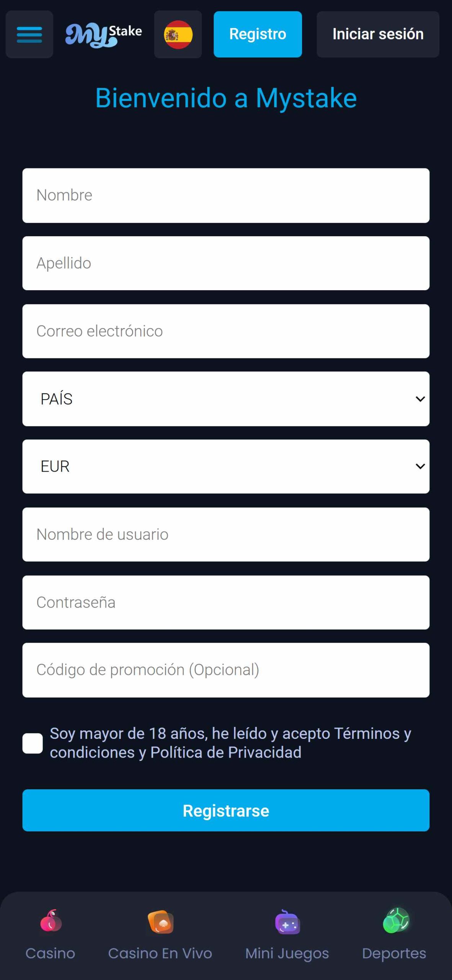The height and width of the screenshot is (980, 452).
Task: Click the MyStake logo
Action: 103,35
